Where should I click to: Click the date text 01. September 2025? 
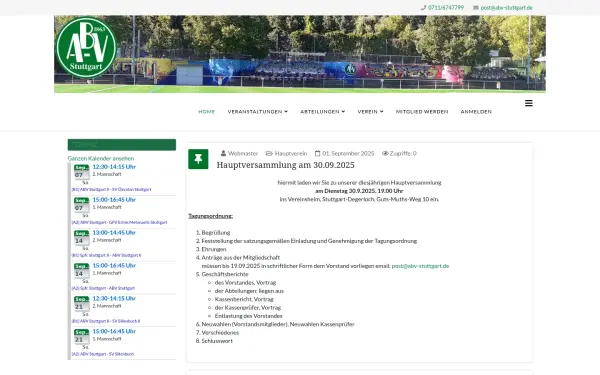[348, 153]
